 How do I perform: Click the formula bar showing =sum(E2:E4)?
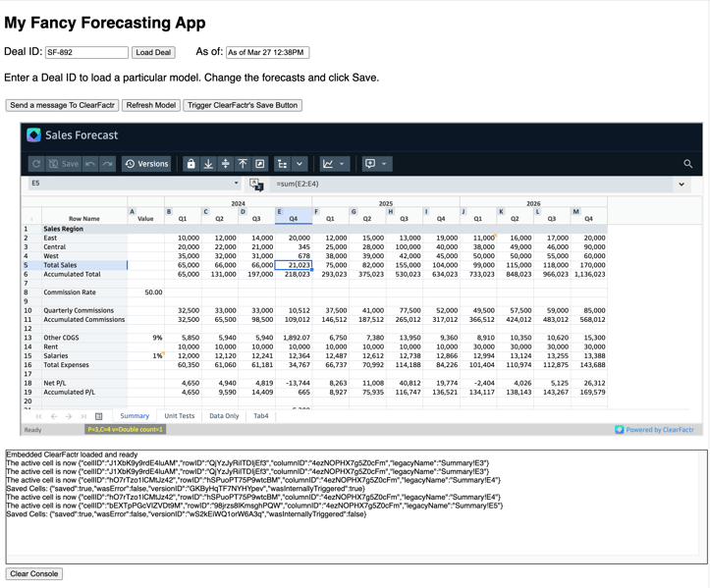pyautogui.click(x=471, y=185)
